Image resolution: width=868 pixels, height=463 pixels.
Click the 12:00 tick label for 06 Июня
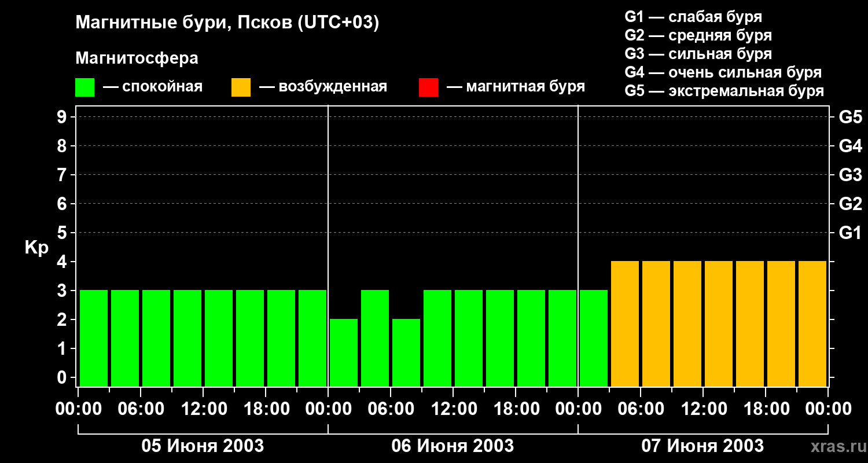coord(453,409)
